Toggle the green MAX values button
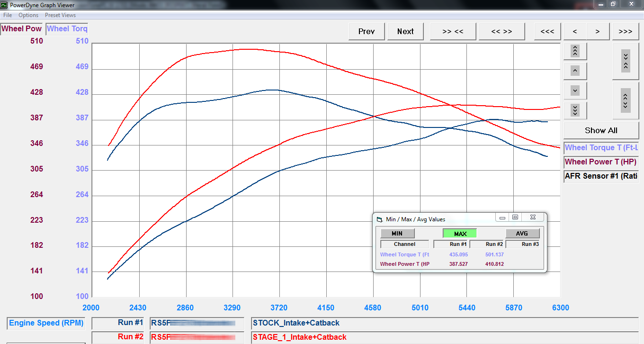The height and width of the screenshot is (344, 644). [460, 234]
